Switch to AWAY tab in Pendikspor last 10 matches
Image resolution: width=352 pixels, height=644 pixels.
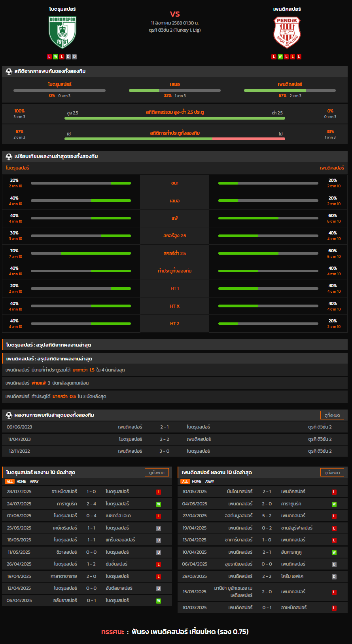pyautogui.click(x=210, y=482)
